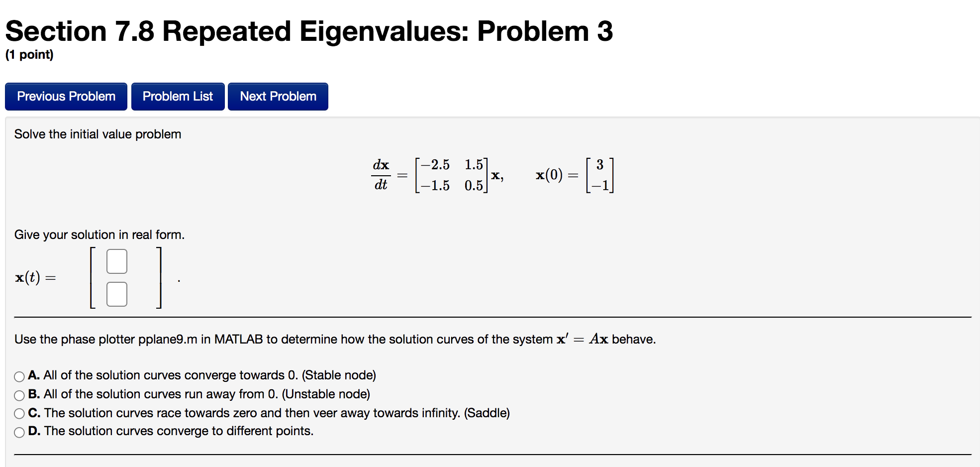Image resolution: width=980 pixels, height=467 pixels.
Task: Click the coefficient matrix in the equation
Action: click(450, 174)
